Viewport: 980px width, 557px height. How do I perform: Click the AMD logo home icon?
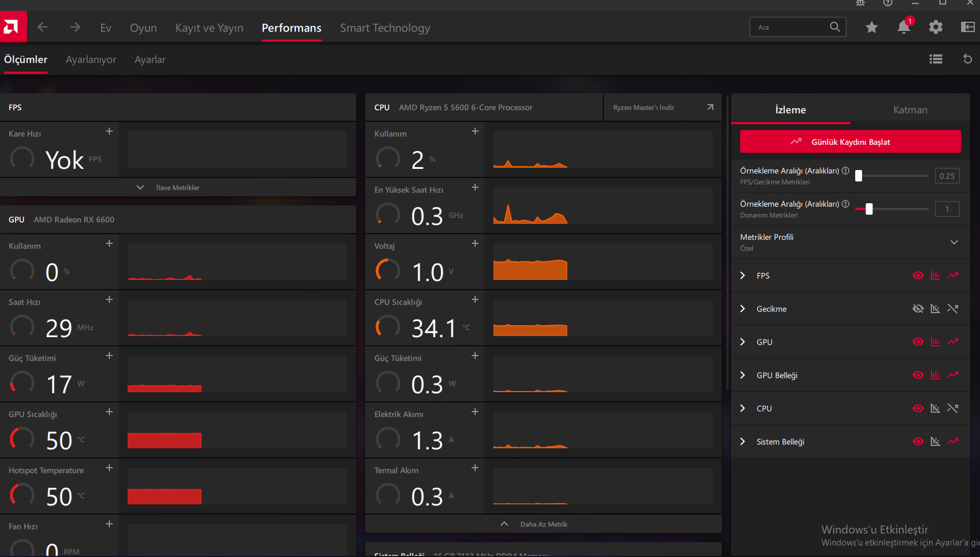[13, 27]
